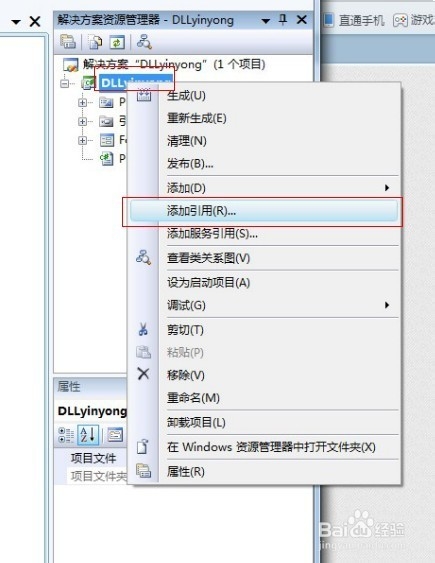Click the 属性 panel title

pos(69,386)
